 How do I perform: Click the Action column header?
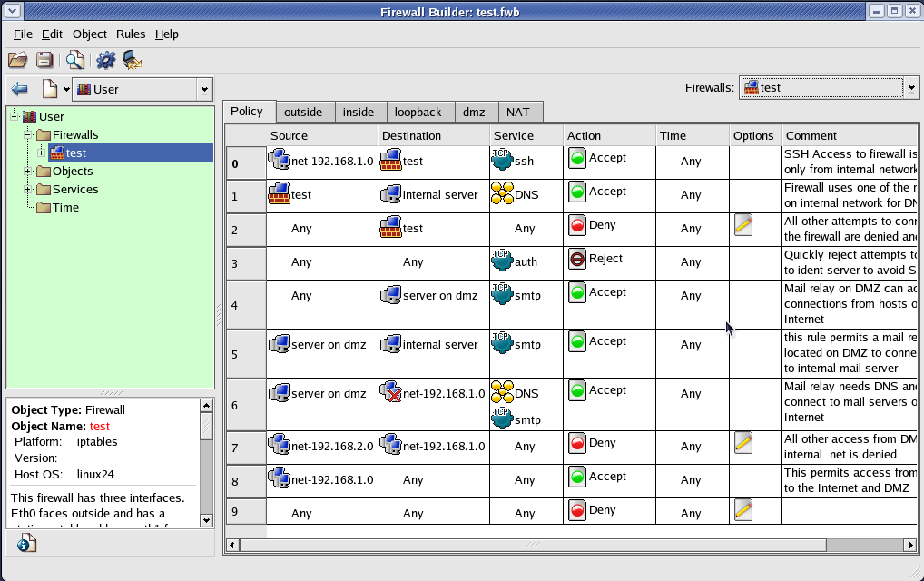610,135
